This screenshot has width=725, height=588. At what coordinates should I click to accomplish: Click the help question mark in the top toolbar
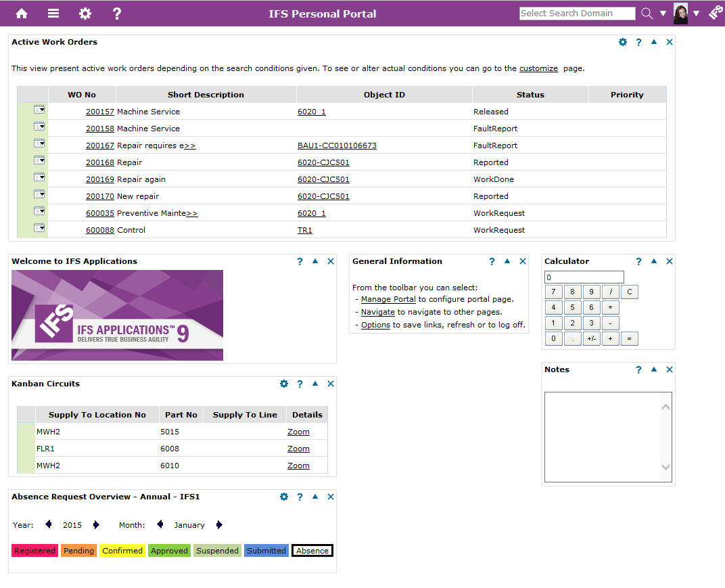(x=116, y=14)
